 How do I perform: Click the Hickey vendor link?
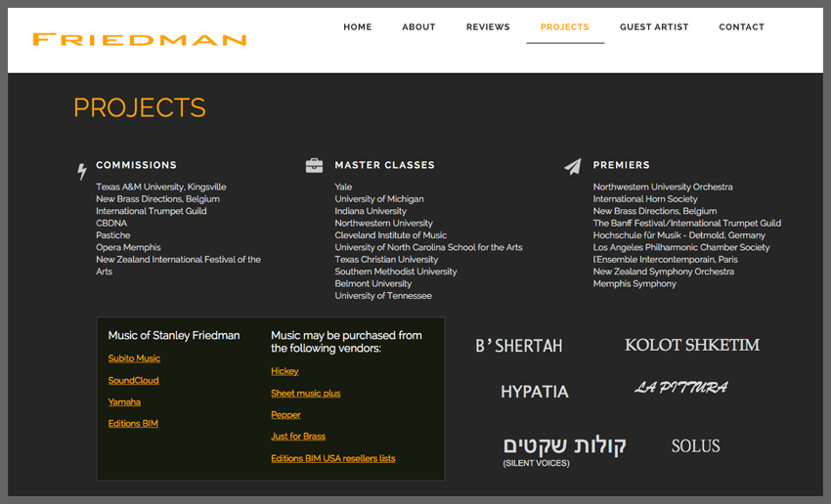tap(284, 371)
